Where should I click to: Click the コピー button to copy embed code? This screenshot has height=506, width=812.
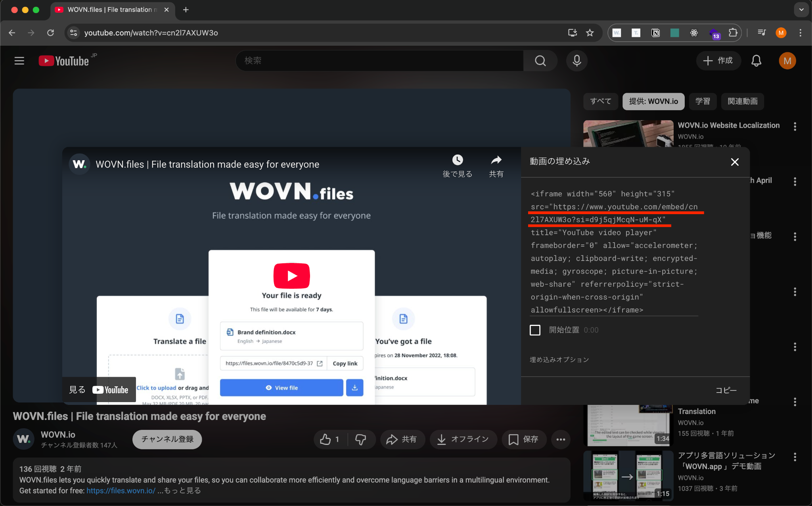726,390
